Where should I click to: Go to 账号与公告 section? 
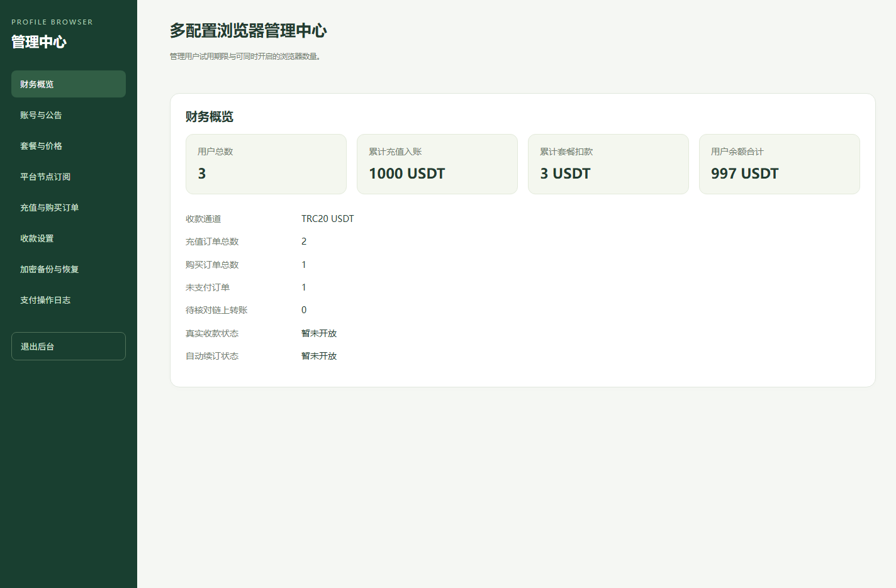point(69,115)
